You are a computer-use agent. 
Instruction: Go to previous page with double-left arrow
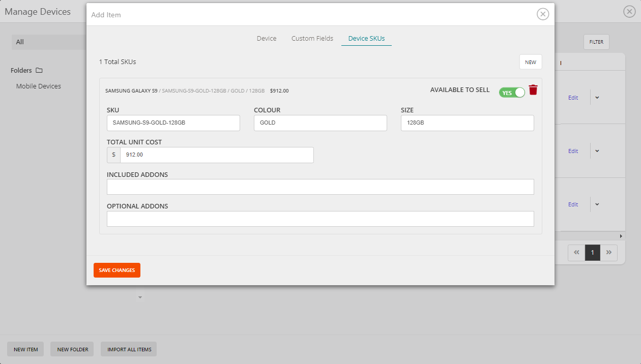click(x=576, y=252)
